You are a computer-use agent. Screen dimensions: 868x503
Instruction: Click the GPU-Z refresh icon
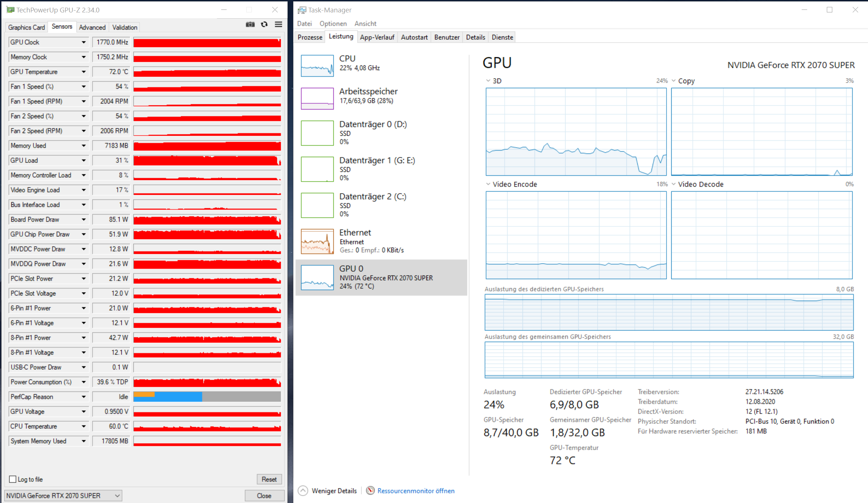(264, 24)
